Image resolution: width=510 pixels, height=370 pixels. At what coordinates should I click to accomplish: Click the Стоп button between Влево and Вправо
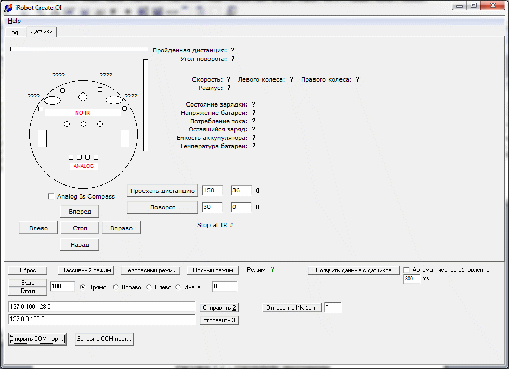pos(79,228)
